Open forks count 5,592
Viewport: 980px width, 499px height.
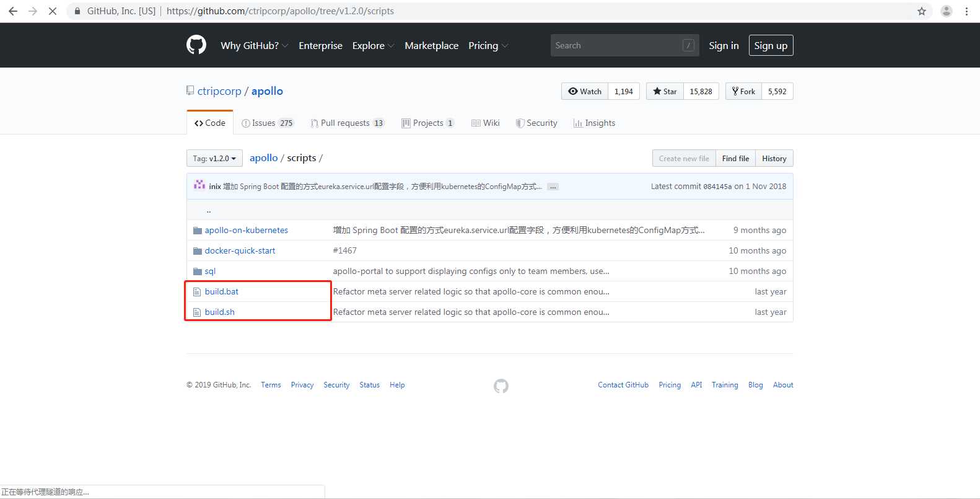pyautogui.click(x=777, y=91)
